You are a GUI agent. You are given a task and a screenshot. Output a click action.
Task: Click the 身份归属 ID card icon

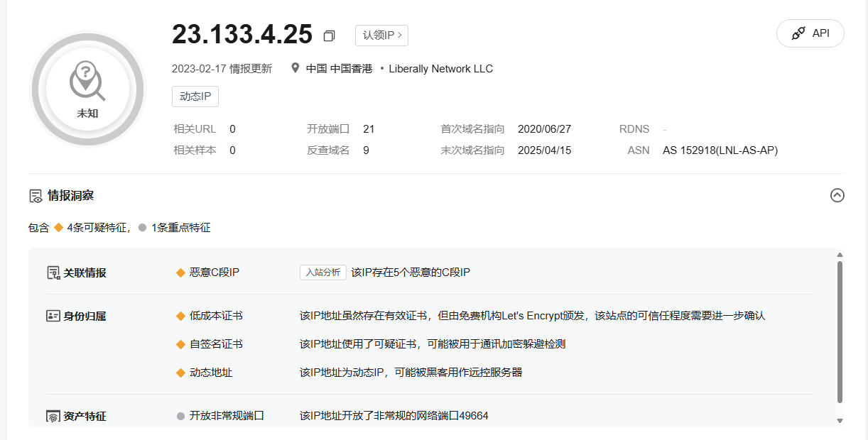53,316
